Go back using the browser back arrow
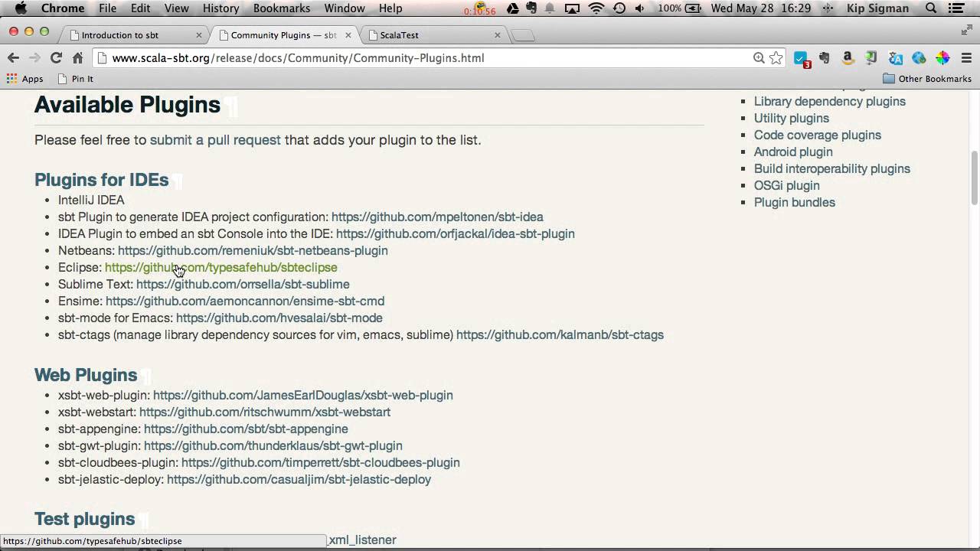Screen dimensions: 980x551 [13, 58]
